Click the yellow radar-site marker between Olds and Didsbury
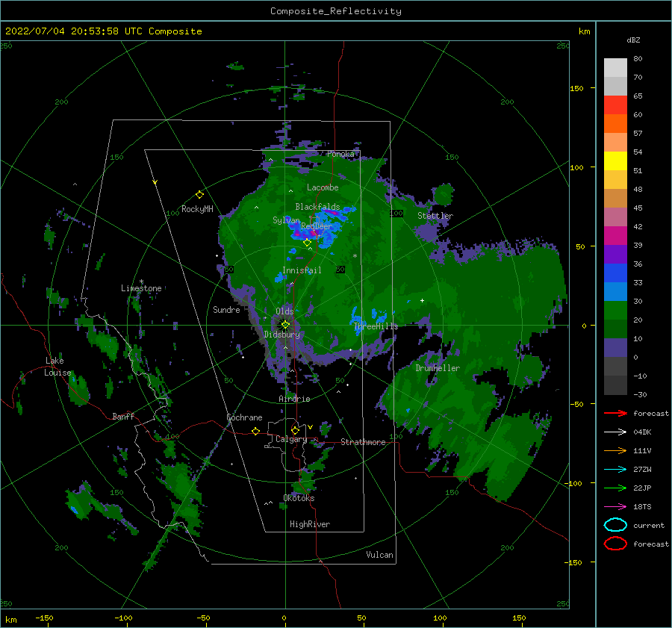The height and width of the screenshot is (628, 672). [x=285, y=325]
